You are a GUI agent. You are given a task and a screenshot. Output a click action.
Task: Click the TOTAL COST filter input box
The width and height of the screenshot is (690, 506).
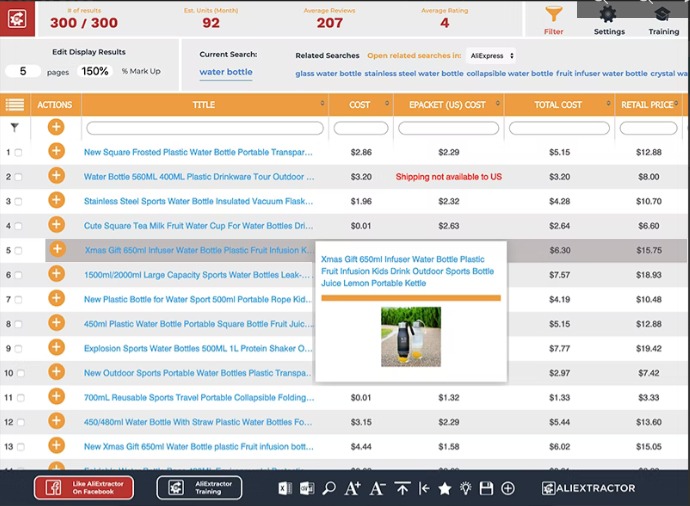(559, 128)
